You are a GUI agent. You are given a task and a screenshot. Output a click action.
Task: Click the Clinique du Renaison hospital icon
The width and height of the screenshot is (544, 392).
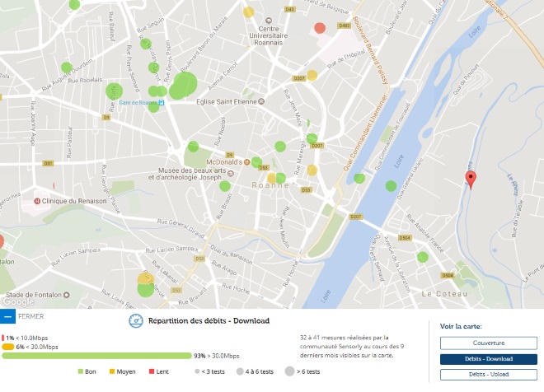point(37,201)
